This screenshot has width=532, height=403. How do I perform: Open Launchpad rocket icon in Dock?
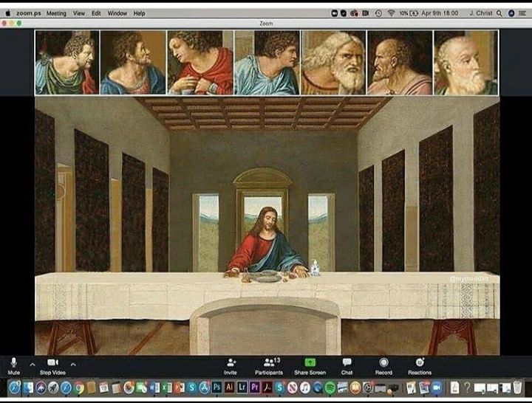(x=53, y=387)
